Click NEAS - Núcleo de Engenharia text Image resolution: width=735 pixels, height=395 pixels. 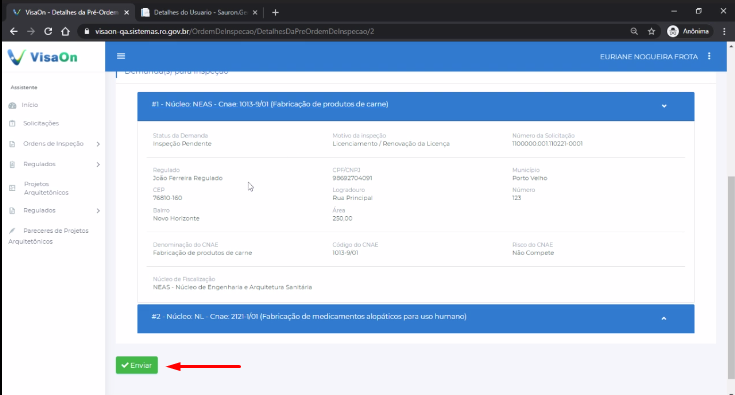tap(232, 287)
